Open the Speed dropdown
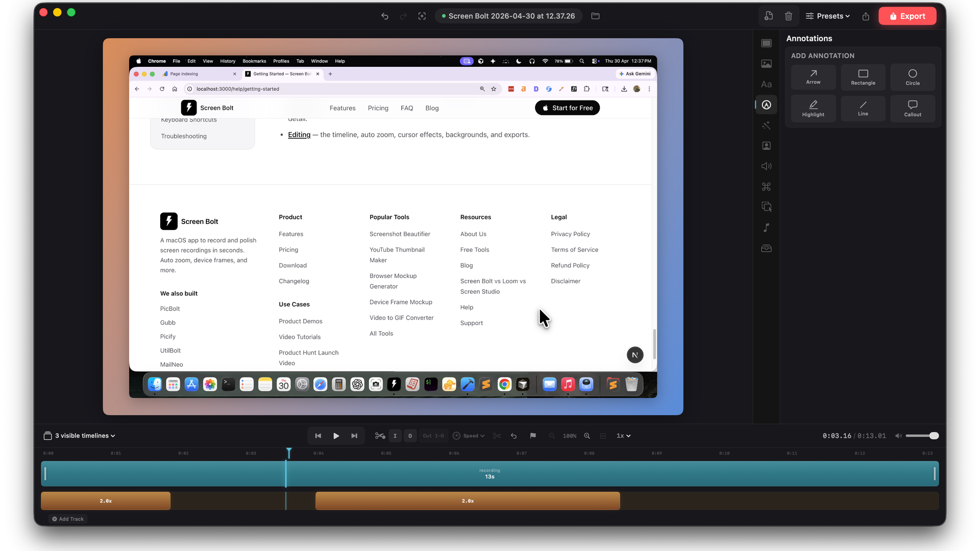This screenshot has height=551, width=980. tap(469, 436)
